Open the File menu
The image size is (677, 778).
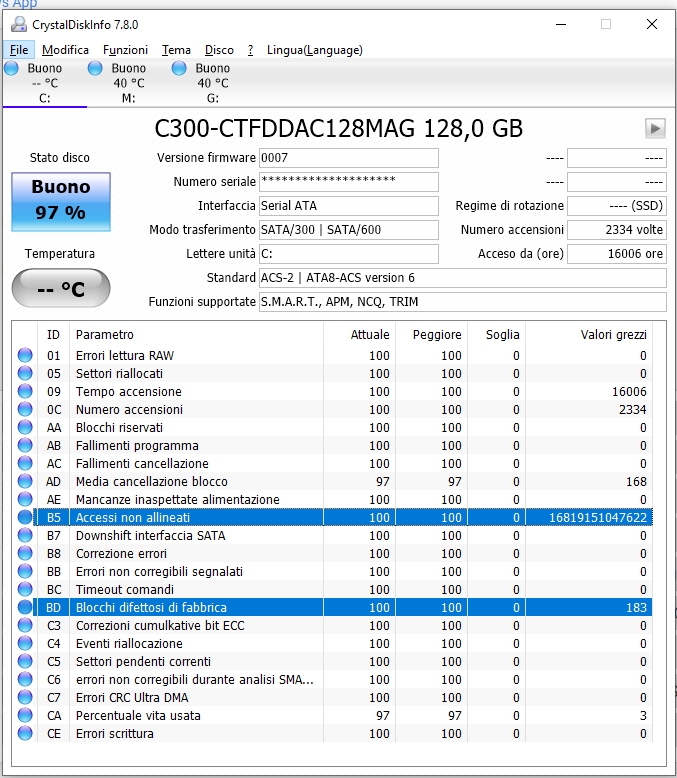pos(19,50)
